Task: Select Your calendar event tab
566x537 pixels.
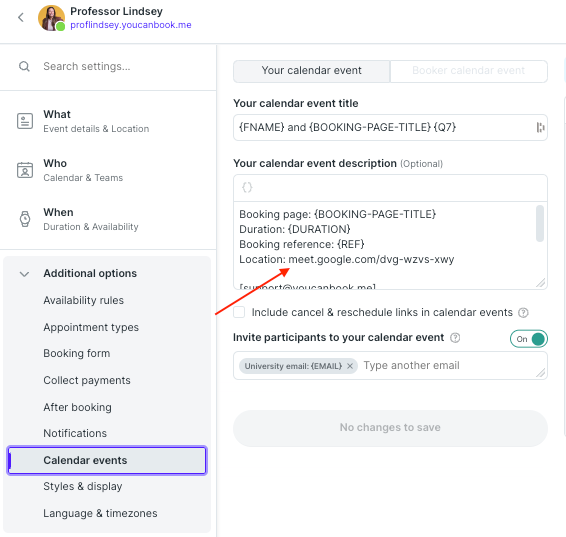Action: 312,71
